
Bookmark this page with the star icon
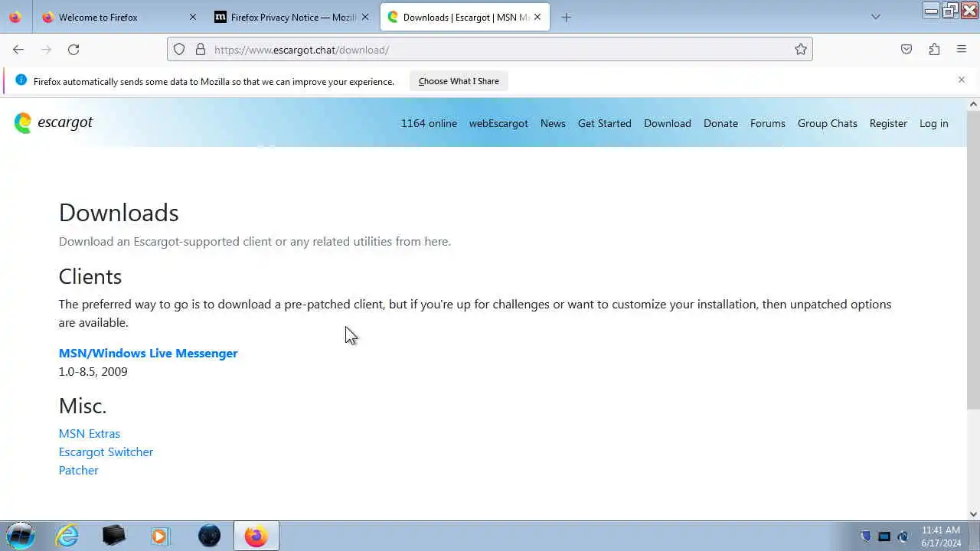click(801, 49)
